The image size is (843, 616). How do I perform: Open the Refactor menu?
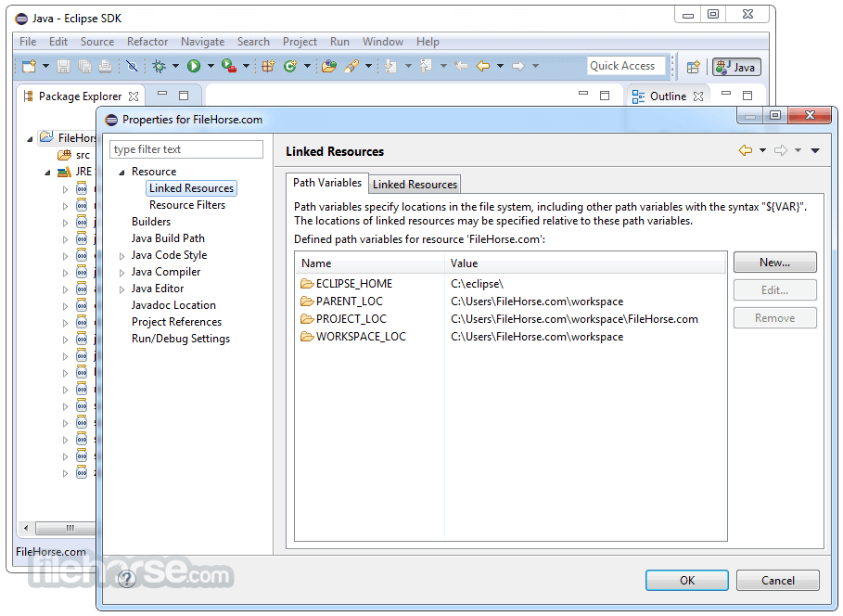pyautogui.click(x=147, y=42)
